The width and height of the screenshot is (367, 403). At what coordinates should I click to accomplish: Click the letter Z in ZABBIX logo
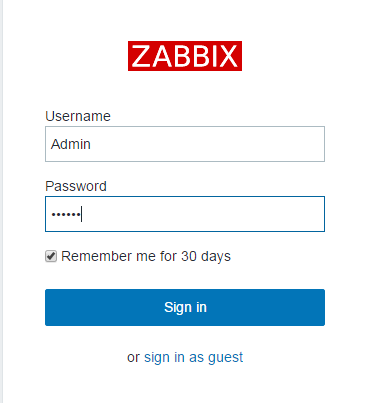141,56
